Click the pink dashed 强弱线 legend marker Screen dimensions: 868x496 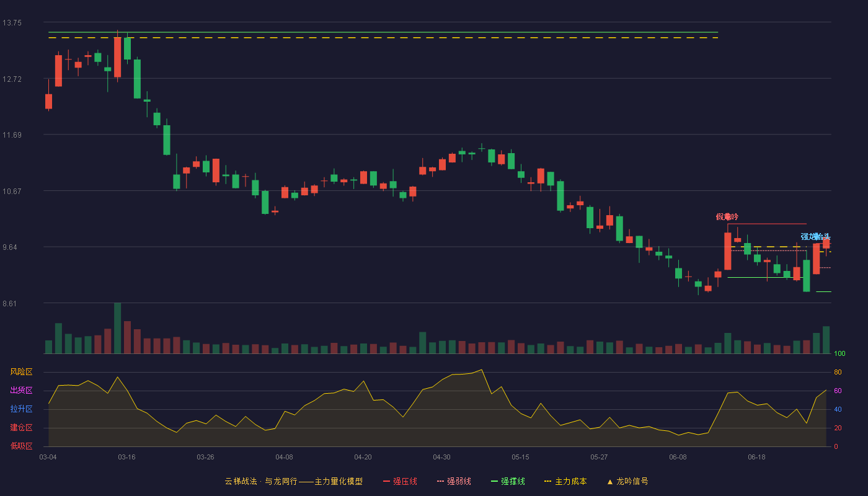click(x=441, y=481)
